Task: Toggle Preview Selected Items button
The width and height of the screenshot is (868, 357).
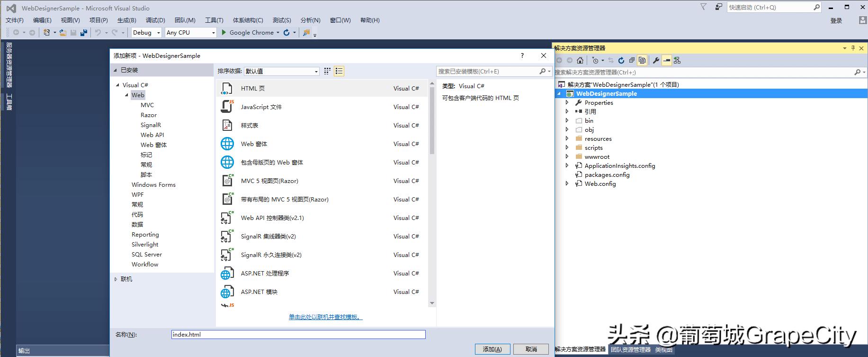Action: coord(667,60)
